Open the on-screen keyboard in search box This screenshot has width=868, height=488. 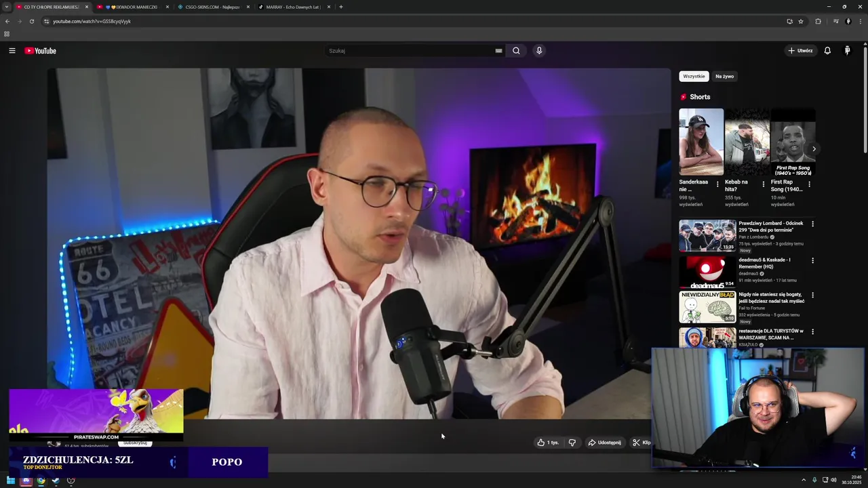click(498, 51)
